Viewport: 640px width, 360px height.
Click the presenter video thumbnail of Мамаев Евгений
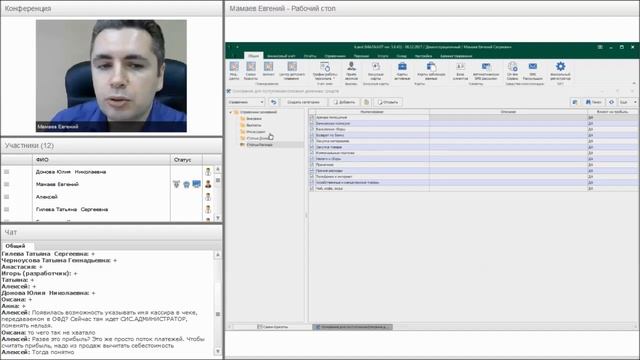point(111,76)
